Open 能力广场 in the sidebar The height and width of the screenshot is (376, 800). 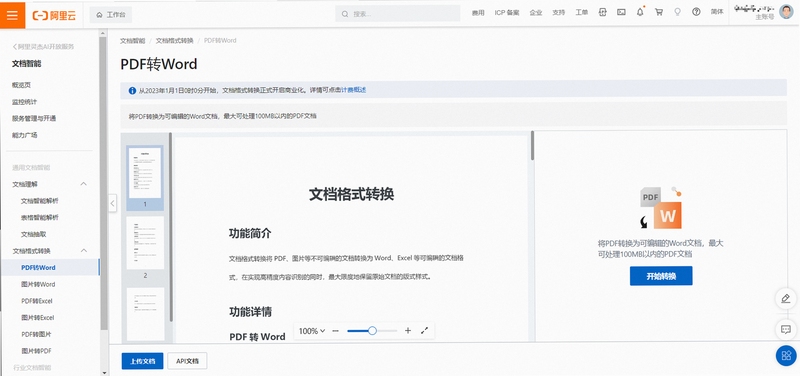[x=24, y=135]
